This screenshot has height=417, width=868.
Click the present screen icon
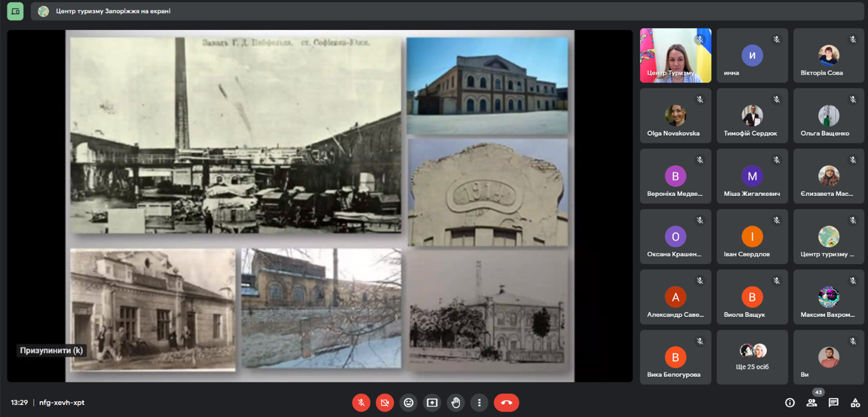pos(432,403)
